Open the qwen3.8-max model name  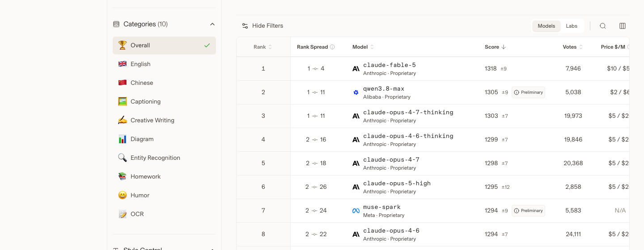pos(384,89)
